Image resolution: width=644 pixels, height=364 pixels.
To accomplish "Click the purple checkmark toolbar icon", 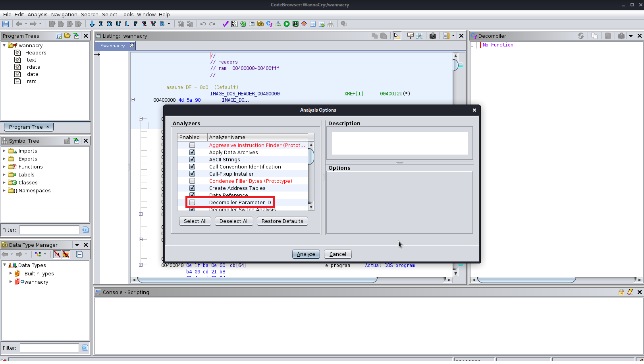I will point(226,24).
